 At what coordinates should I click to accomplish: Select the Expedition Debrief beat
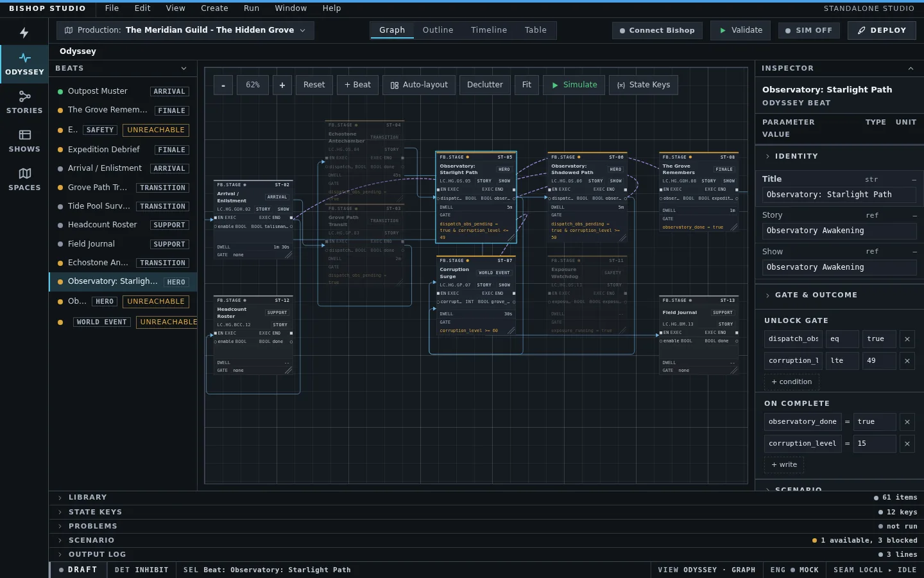(x=123, y=150)
